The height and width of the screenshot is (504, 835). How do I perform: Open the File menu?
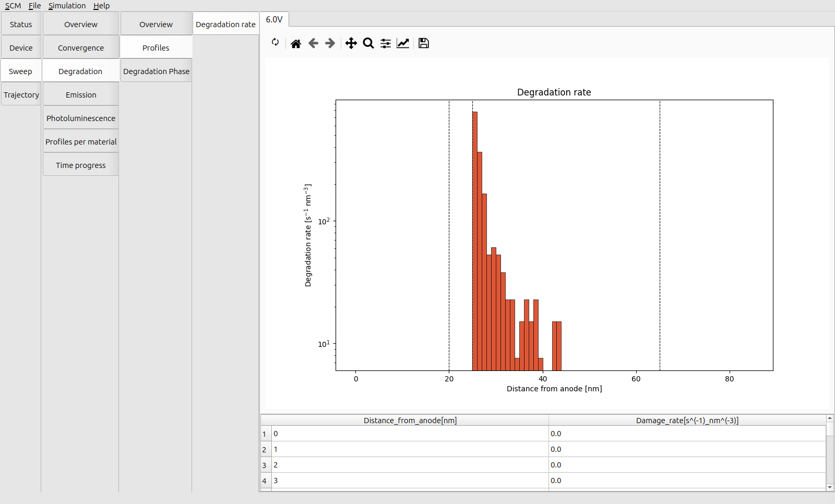34,6
